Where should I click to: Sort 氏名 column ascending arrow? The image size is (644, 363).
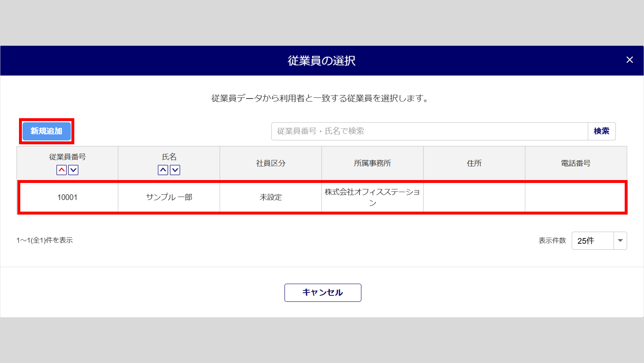[163, 170]
